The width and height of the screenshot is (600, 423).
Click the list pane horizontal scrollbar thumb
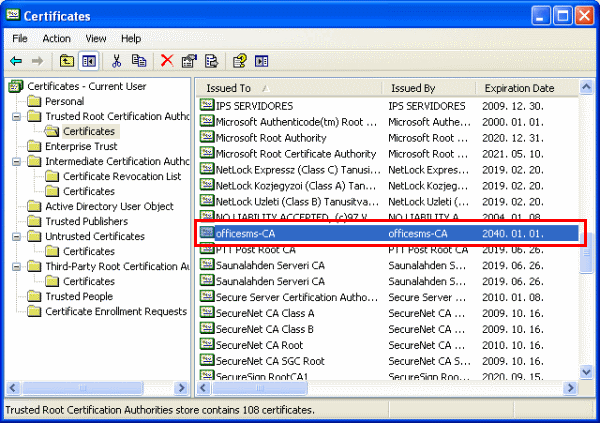[x=260, y=388]
